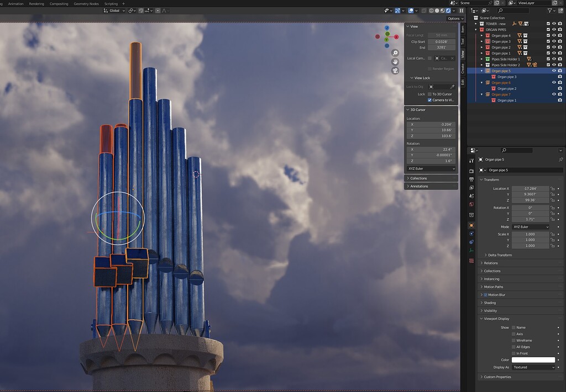
Task: Hide Pipes Side Holder 1 with eye icon
Action: (554, 59)
